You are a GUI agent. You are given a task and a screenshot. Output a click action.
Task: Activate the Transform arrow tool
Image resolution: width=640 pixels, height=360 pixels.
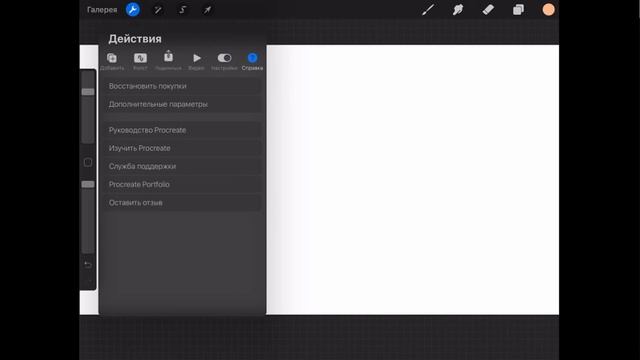tap(207, 9)
